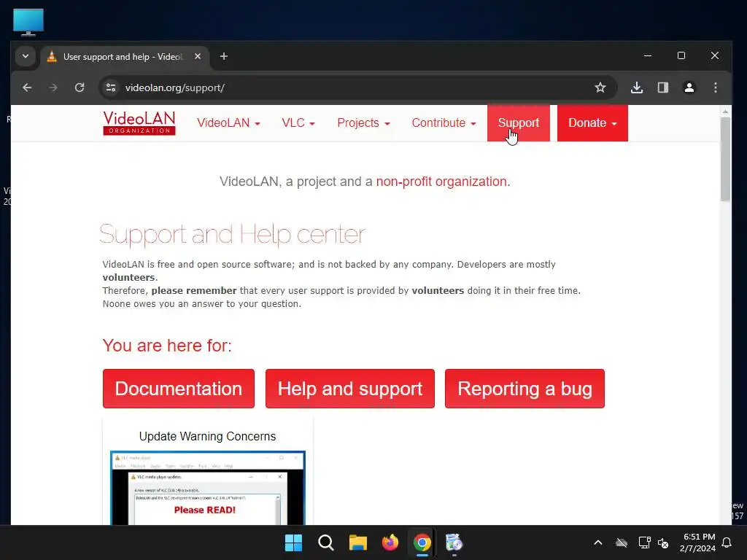Click the Documentation button

pos(179,389)
